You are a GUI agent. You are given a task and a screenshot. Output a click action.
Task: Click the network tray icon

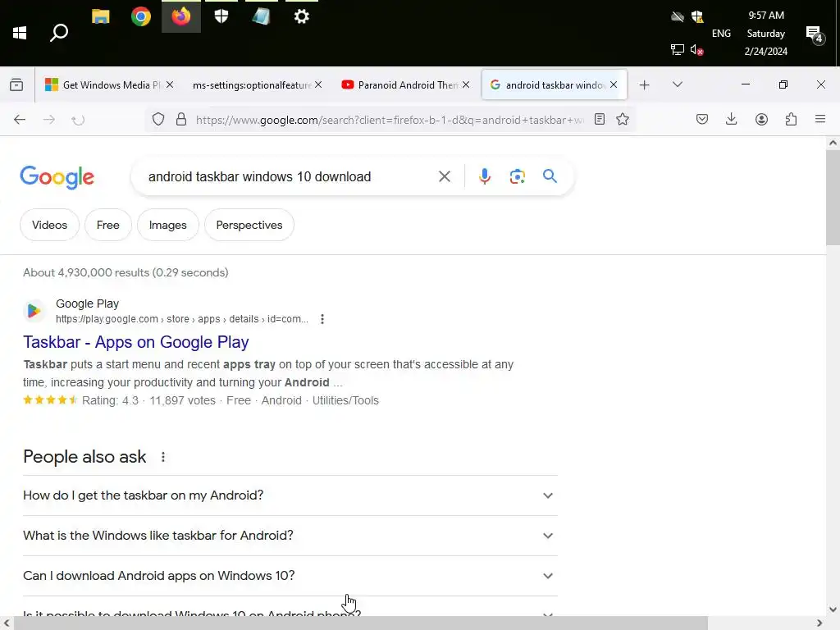pos(677,50)
